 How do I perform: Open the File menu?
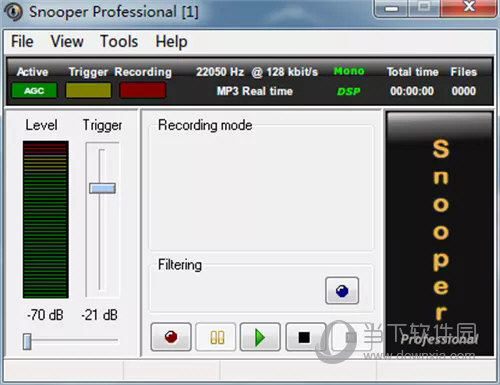22,42
